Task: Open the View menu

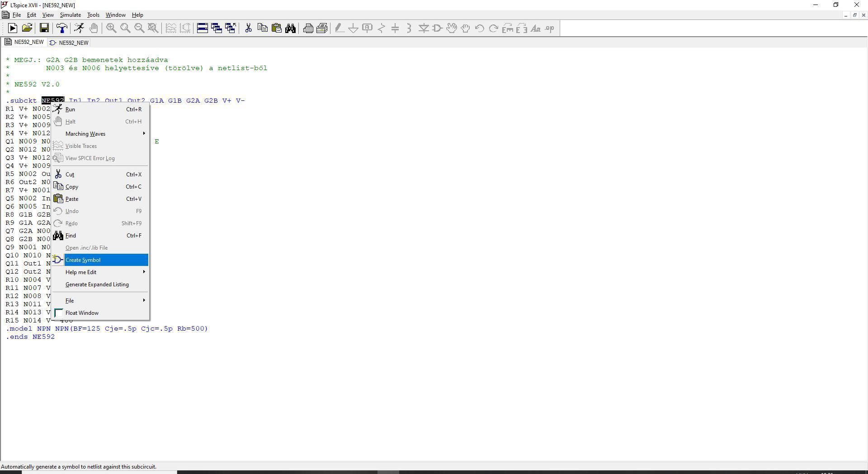Action: coord(47,15)
